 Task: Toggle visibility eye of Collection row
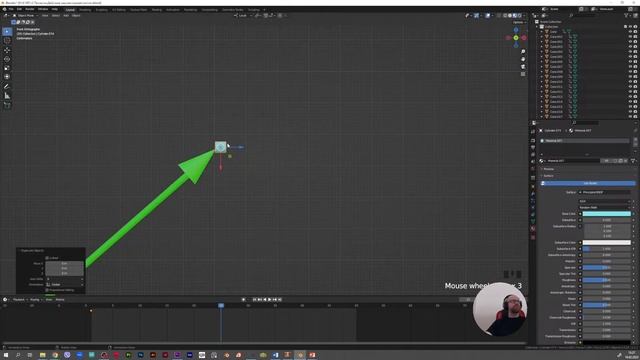(x=630, y=27)
